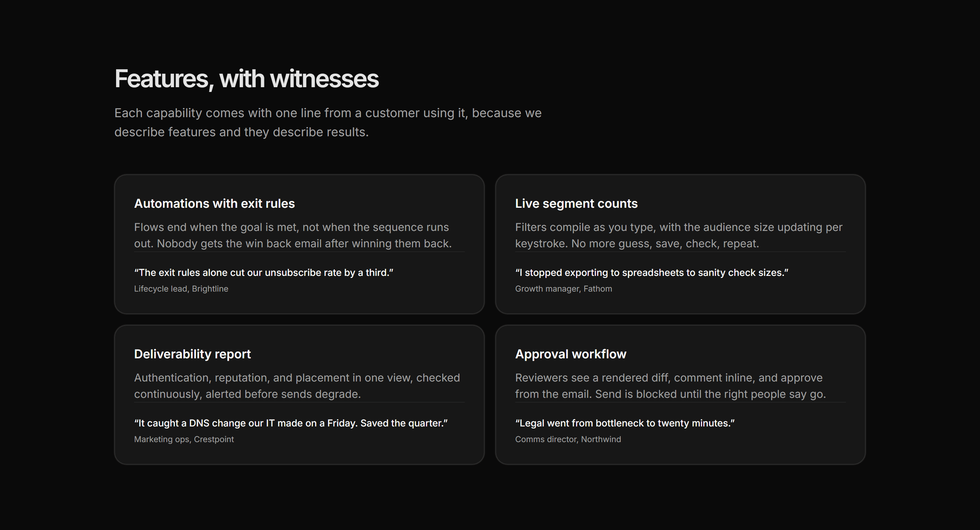Click 'Growth manager, Fathom' attribution
The width and height of the screenshot is (980, 530).
(x=563, y=289)
